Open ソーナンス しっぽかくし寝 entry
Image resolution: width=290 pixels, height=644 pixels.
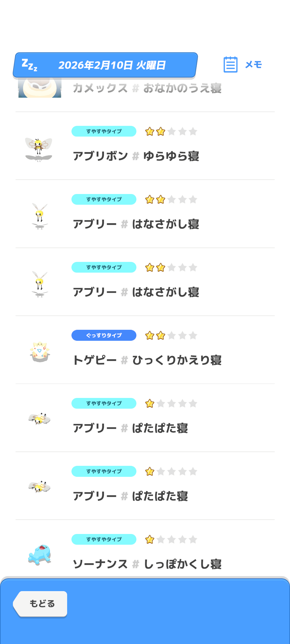147,564
